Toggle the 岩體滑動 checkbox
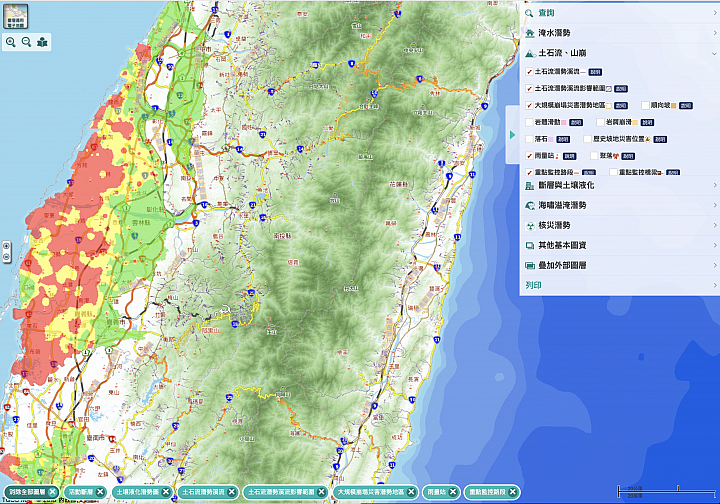 pos(530,122)
